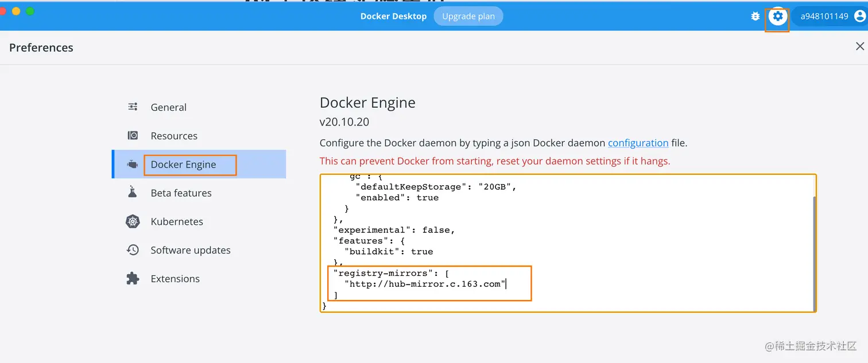Click the General sliders icon
This screenshot has height=363, width=868.
pyautogui.click(x=133, y=107)
